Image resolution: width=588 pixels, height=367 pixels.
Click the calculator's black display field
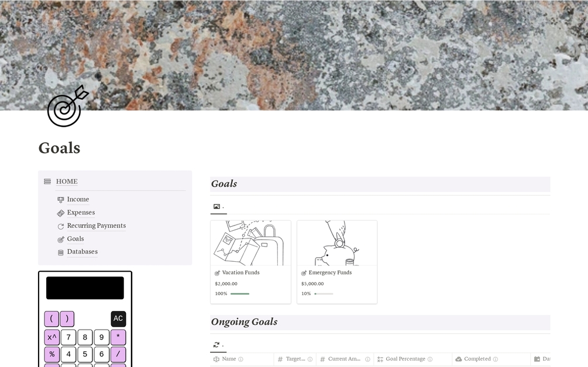(x=85, y=288)
